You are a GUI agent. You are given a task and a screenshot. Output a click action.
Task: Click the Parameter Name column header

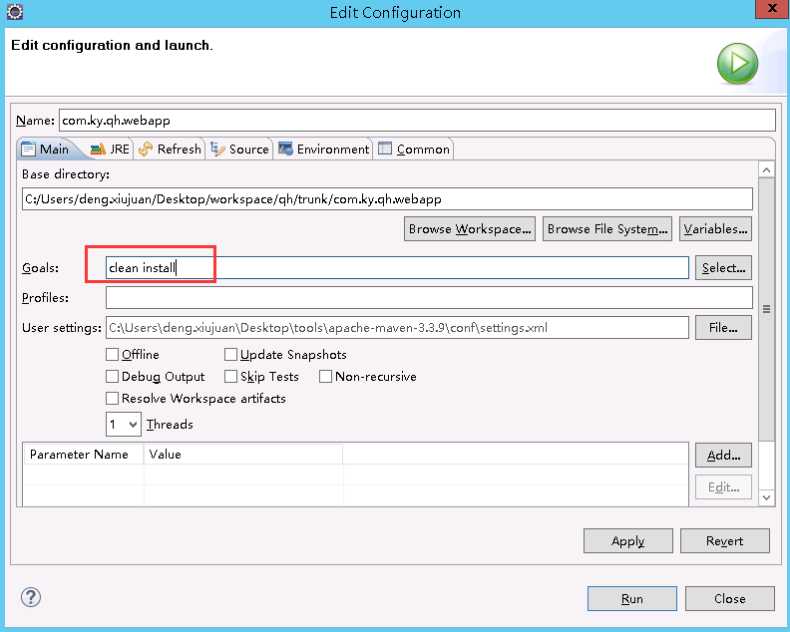point(83,454)
